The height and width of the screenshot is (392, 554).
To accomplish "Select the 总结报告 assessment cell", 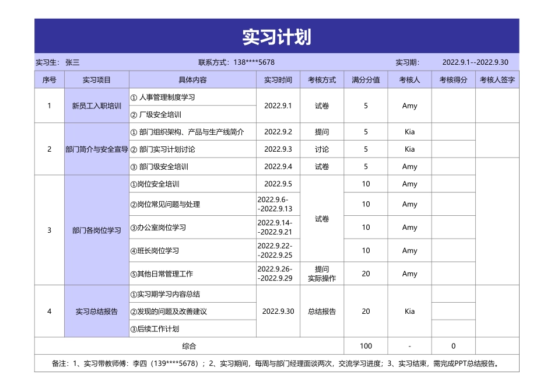I will 322,311.
